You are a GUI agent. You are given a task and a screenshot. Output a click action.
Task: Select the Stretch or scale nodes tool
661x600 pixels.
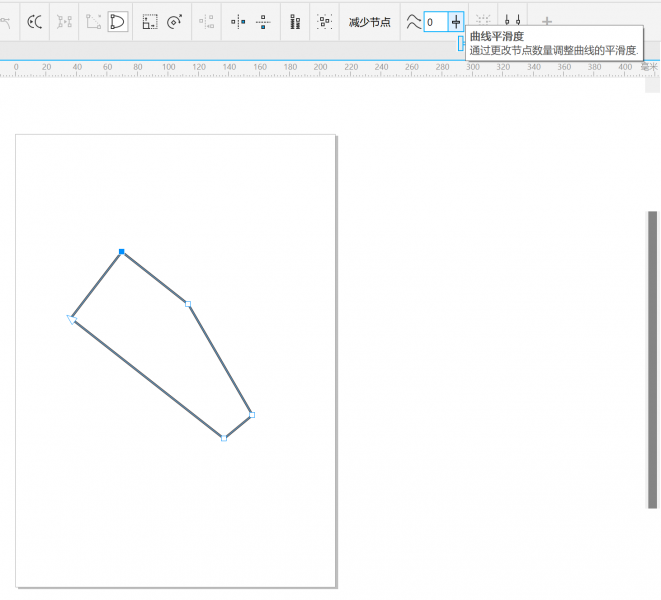150,21
